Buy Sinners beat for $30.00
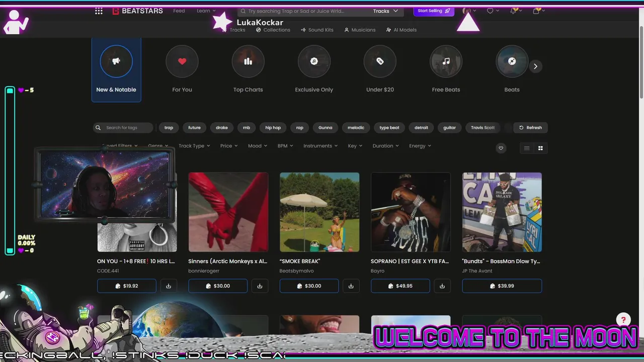The width and height of the screenshot is (644, 362). point(218,286)
